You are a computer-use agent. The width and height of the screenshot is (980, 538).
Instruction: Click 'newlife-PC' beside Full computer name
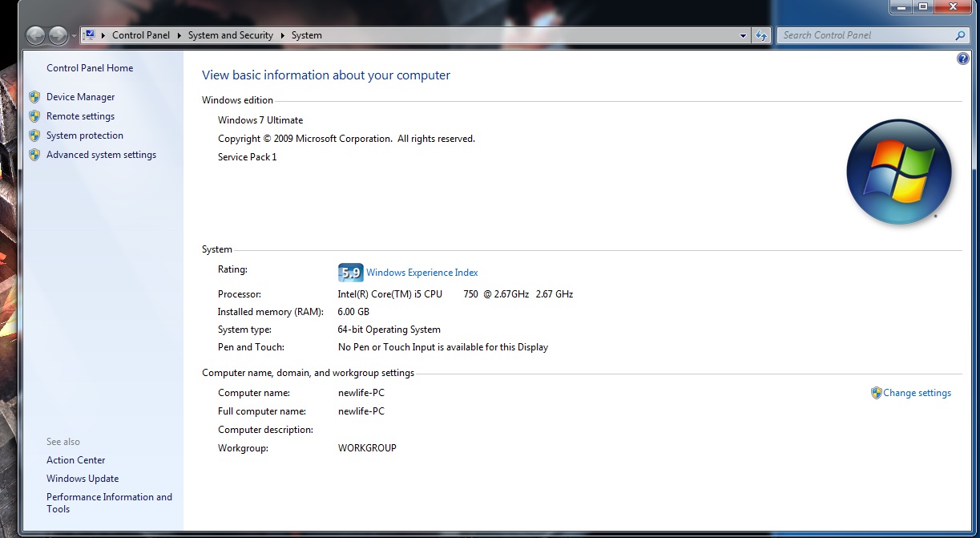click(x=361, y=411)
